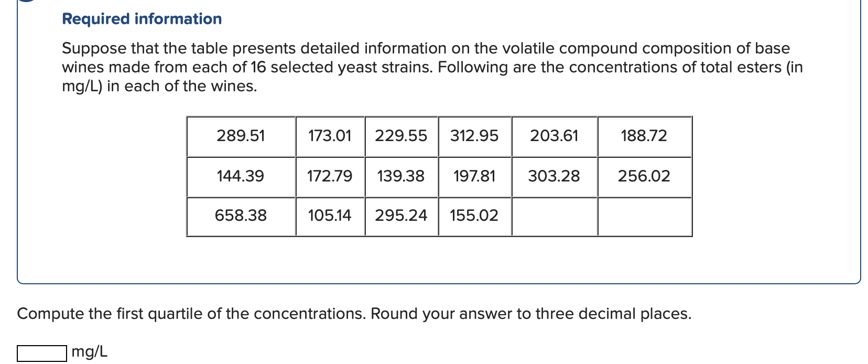Select the table cell containing 172.79

[331, 176]
